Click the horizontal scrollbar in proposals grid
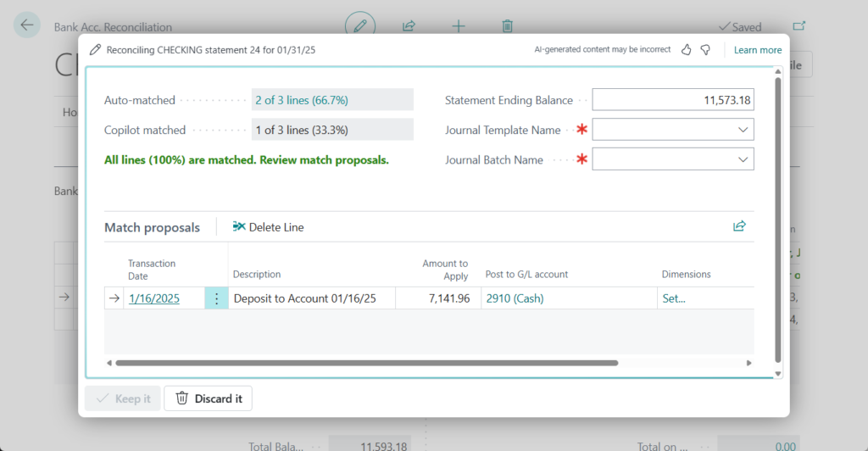The height and width of the screenshot is (451, 868). click(x=366, y=363)
